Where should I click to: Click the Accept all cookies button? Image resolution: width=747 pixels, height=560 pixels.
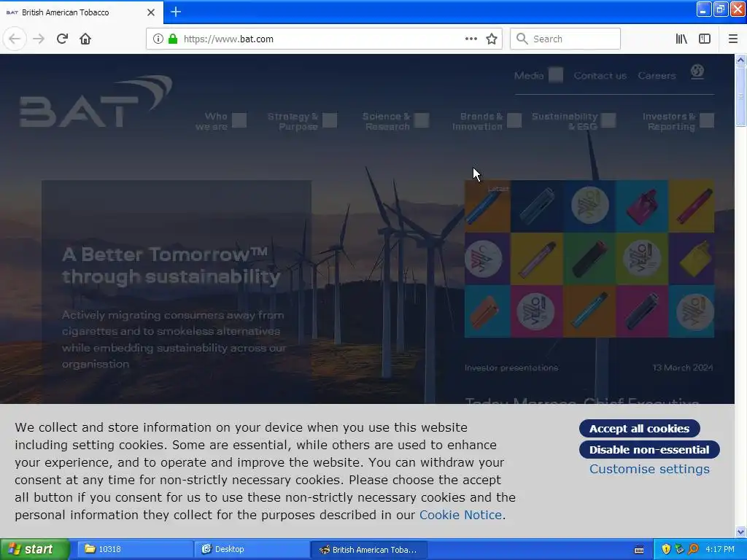[639, 428]
